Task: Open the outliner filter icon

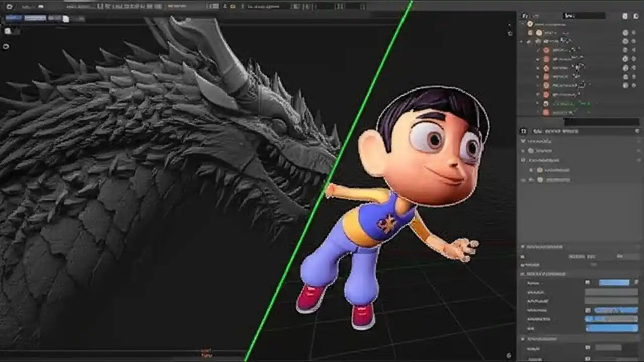Action: pos(635,16)
